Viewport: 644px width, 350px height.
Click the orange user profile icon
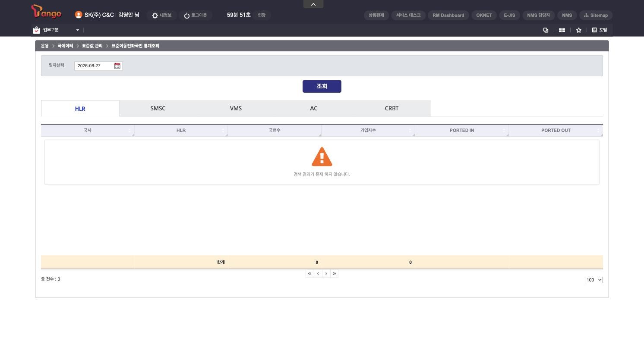coord(79,15)
